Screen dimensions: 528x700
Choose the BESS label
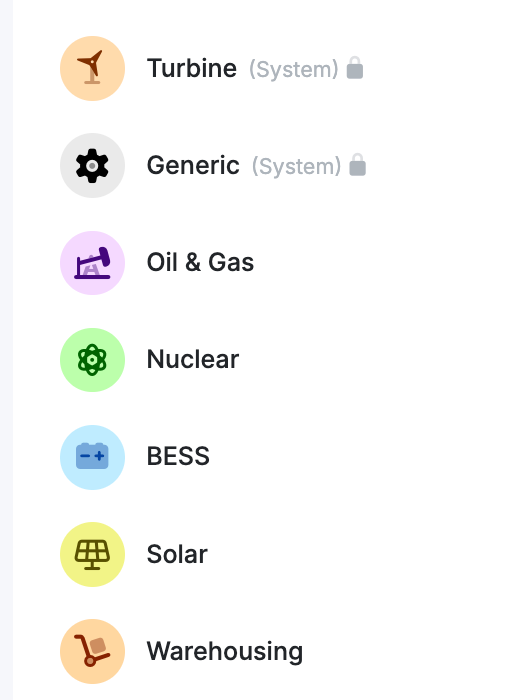[x=178, y=456]
